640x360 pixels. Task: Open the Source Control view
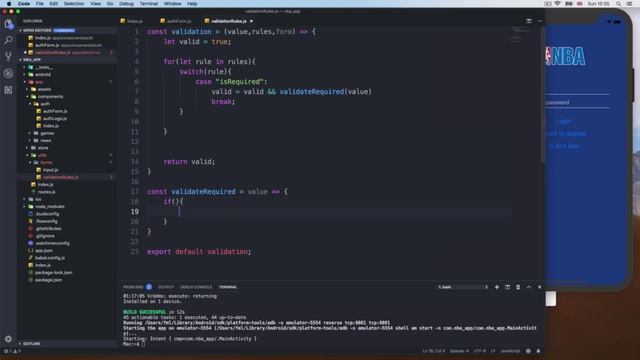pyautogui.click(x=9, y=57)
